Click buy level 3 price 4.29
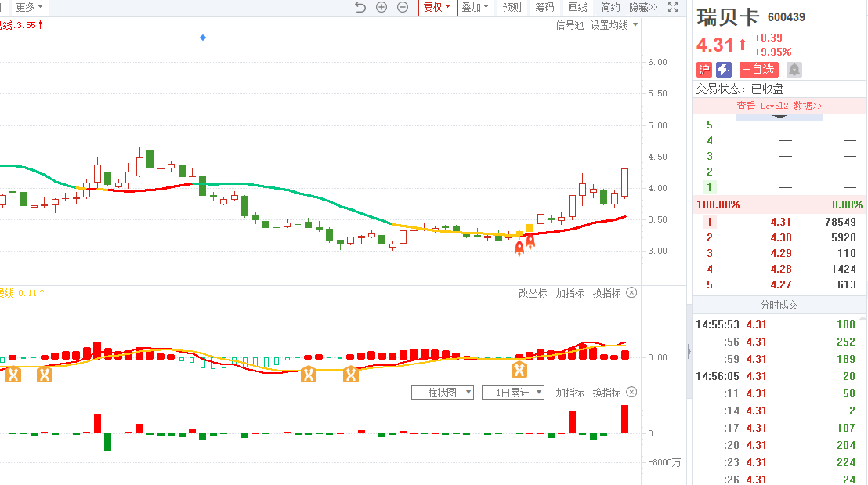The image size is (868, 485). tap(780, 253)
